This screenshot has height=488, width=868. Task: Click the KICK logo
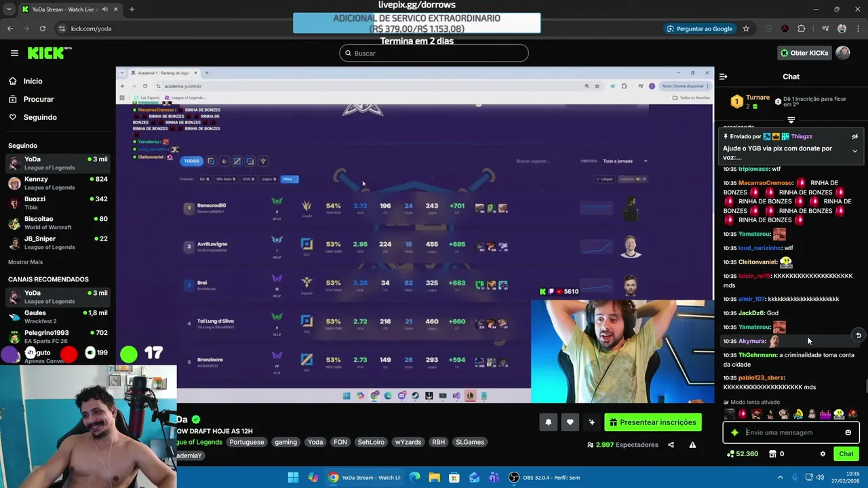[50, 53]
